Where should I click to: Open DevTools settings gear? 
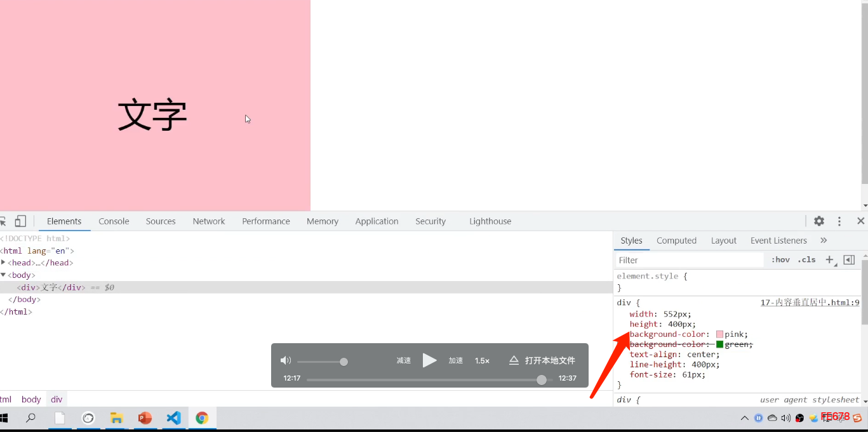click(819, 221)
